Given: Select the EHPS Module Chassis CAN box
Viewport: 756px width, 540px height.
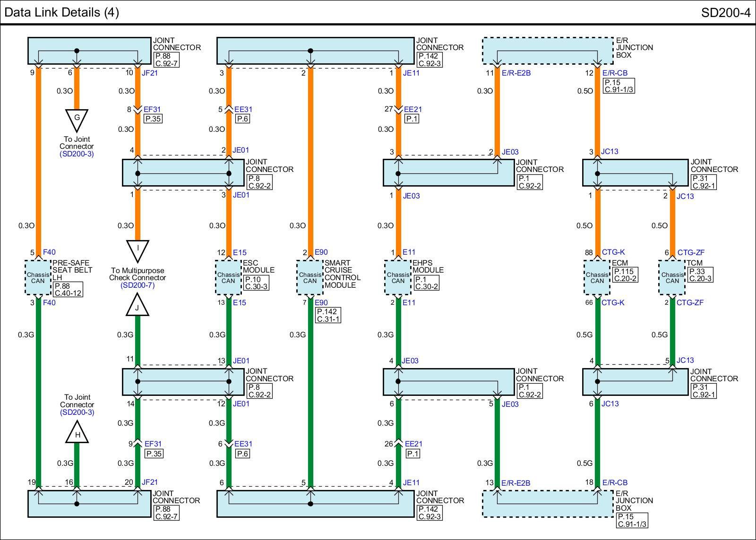Looking at the screenshot, I should pos(398,277).
